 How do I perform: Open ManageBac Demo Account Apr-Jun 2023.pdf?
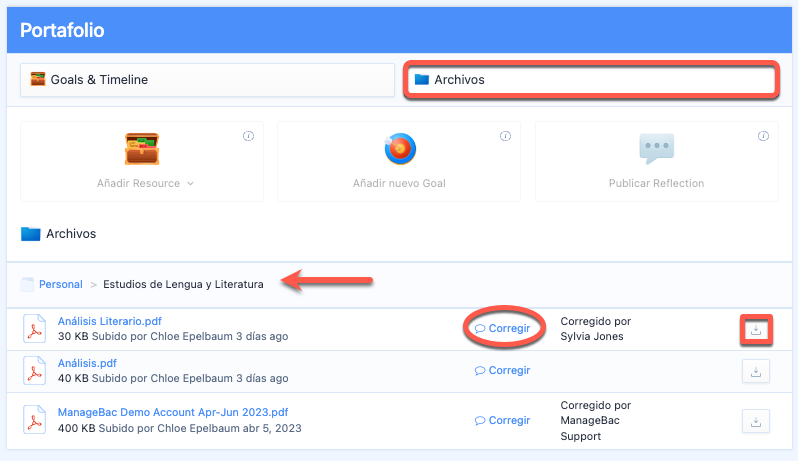(x=173, y=411)
